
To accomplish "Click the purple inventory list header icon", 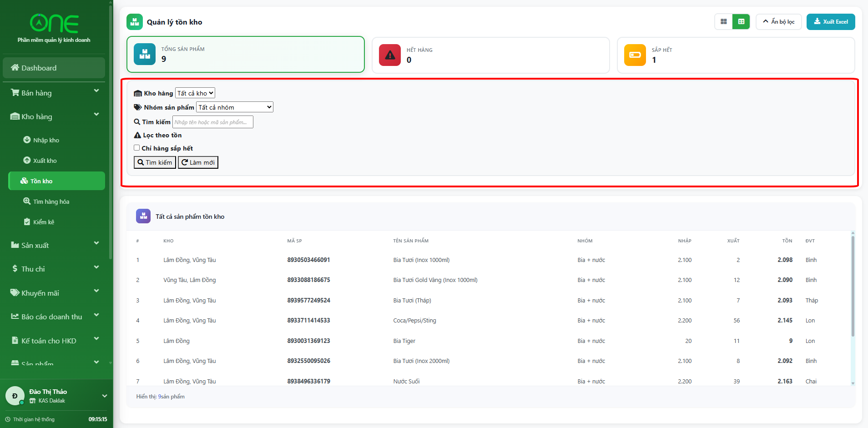I will 143,216.
